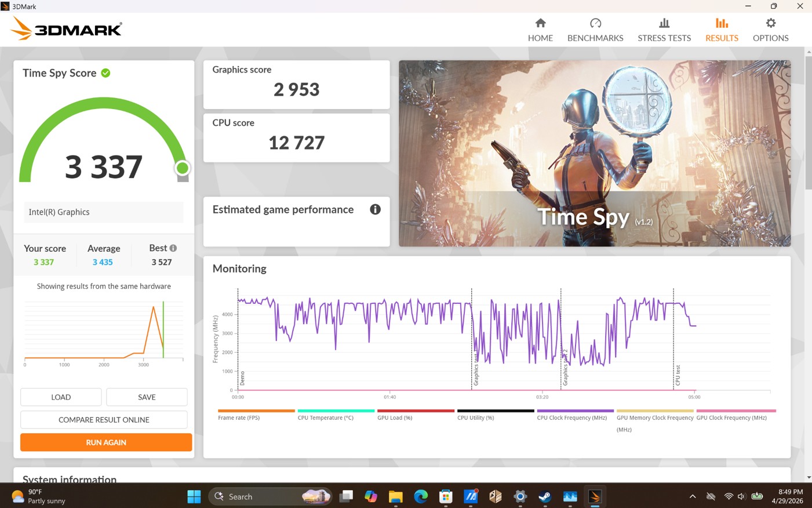Click the LOAD button
The width and height of the screenshot is (812, 508).
pyautogui.click(x=61, y=397)
